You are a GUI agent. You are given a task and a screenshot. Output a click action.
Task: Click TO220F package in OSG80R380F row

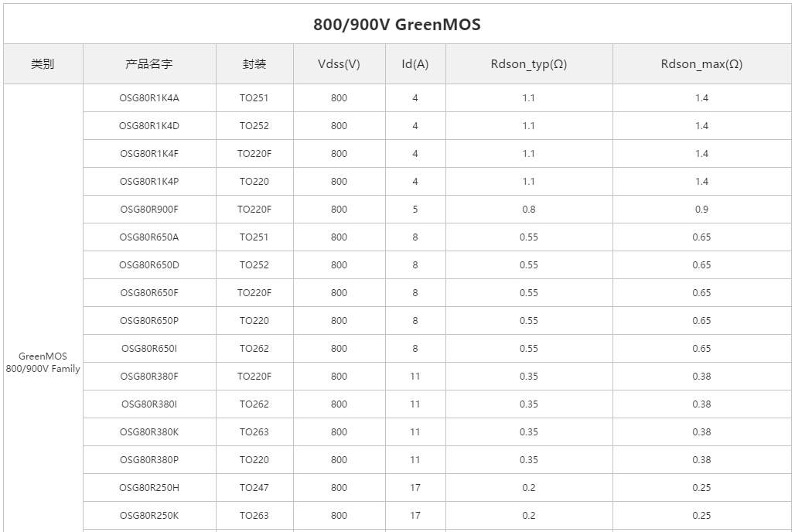pyautogui.click(x=254, y=377)
